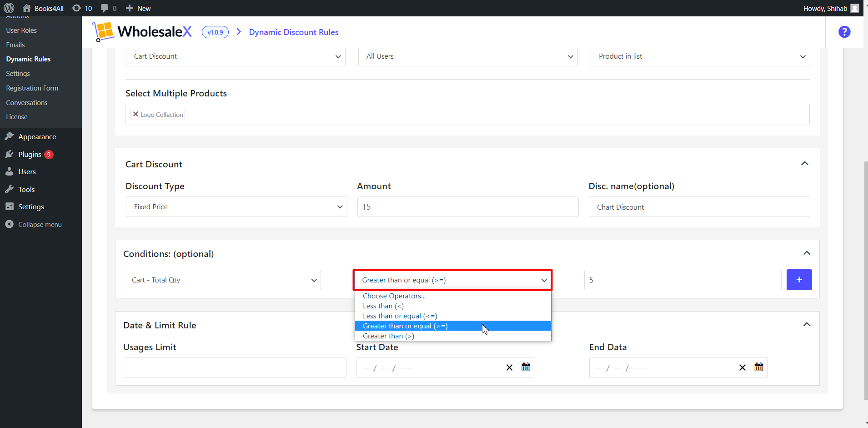Click the WholesaleX logo
Viewport: 868px width, 428px height.
coord(142,32)
